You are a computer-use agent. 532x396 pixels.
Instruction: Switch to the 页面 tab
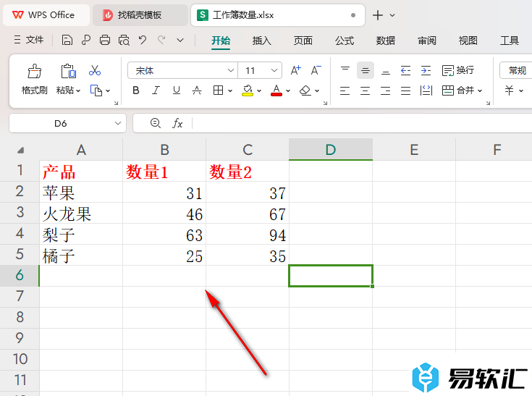(303, 41)
